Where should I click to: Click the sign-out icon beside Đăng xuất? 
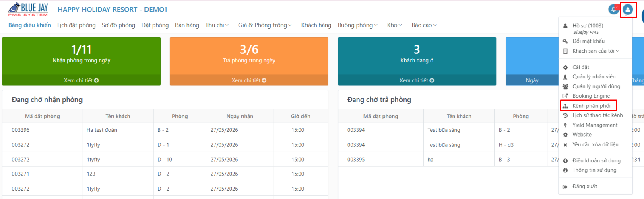tap(565, 187)
